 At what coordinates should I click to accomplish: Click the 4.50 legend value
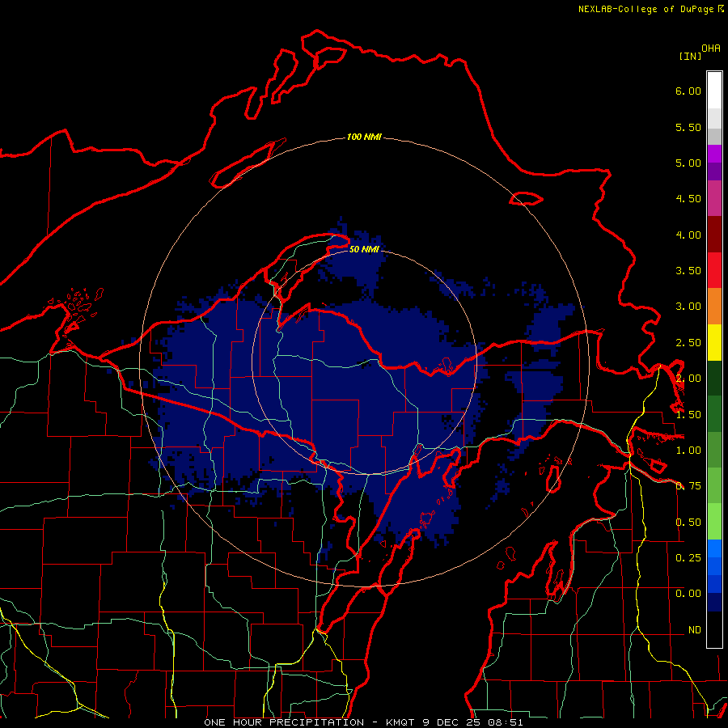(688, 199)
